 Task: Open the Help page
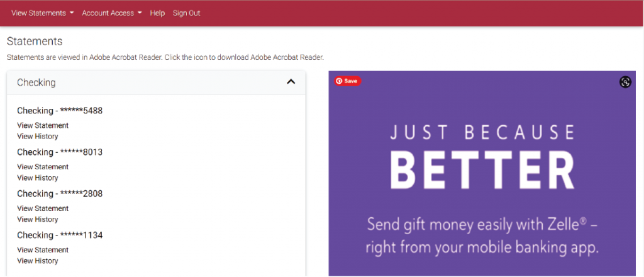(x=157, y=13)
